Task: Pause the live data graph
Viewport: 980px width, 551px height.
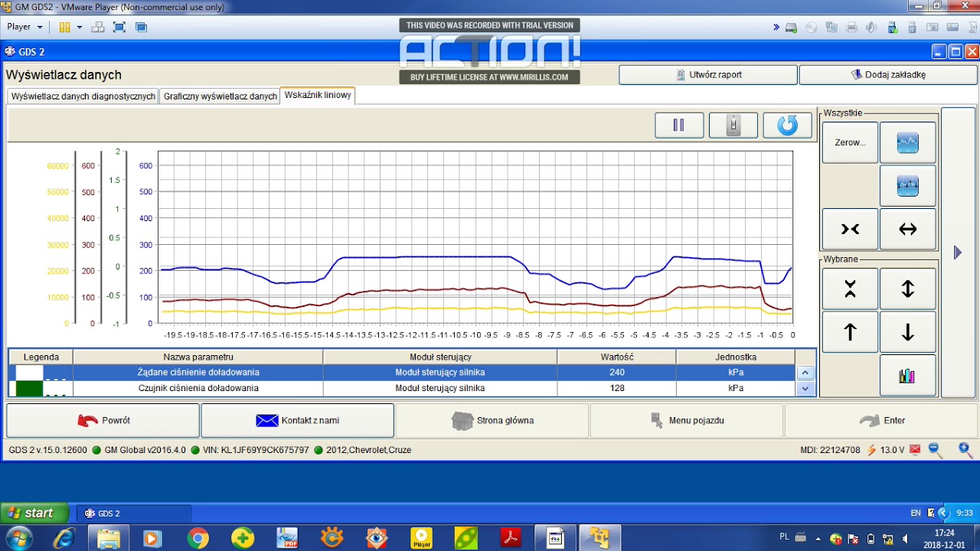Action: [679, 126]
